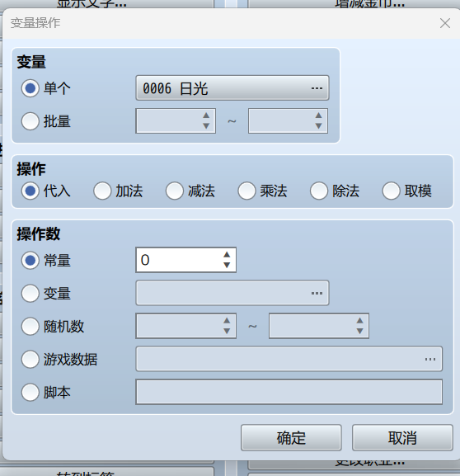Select the 随机数 random operand option
The height and width of the screenshot is (476, 460).
(x=31, y=327)
